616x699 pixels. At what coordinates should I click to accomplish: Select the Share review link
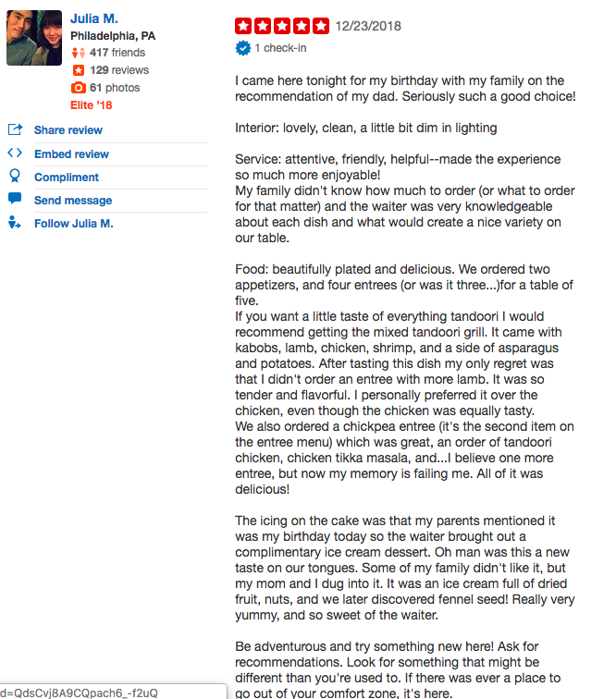[68, 130]
